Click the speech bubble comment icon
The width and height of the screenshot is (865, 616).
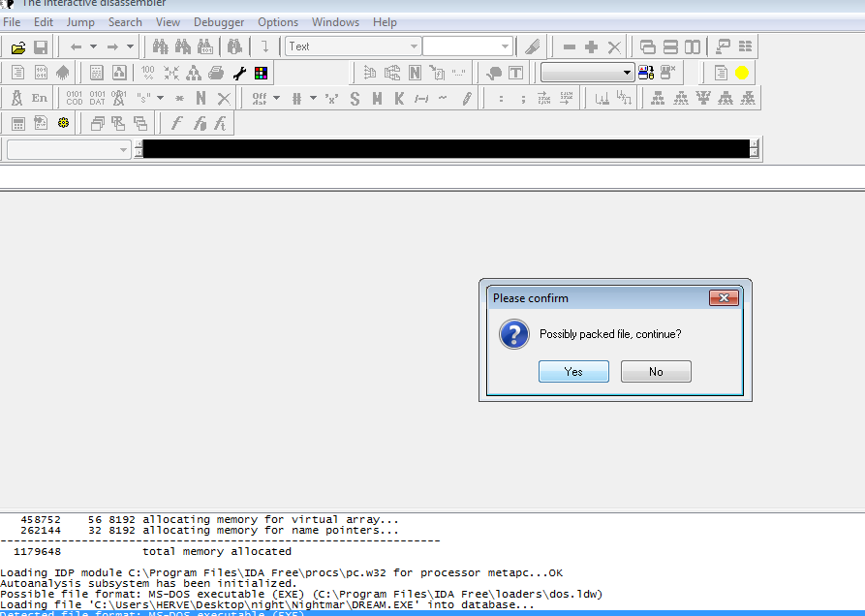(493, 73)
